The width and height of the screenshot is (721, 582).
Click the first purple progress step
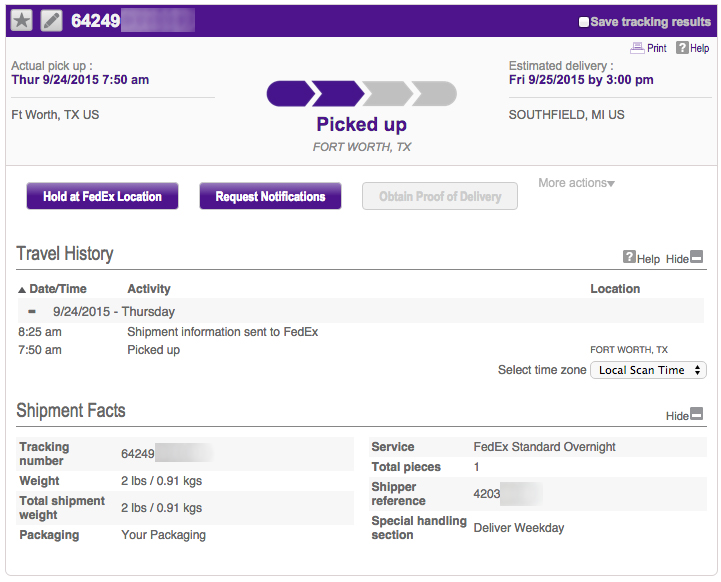288,94
